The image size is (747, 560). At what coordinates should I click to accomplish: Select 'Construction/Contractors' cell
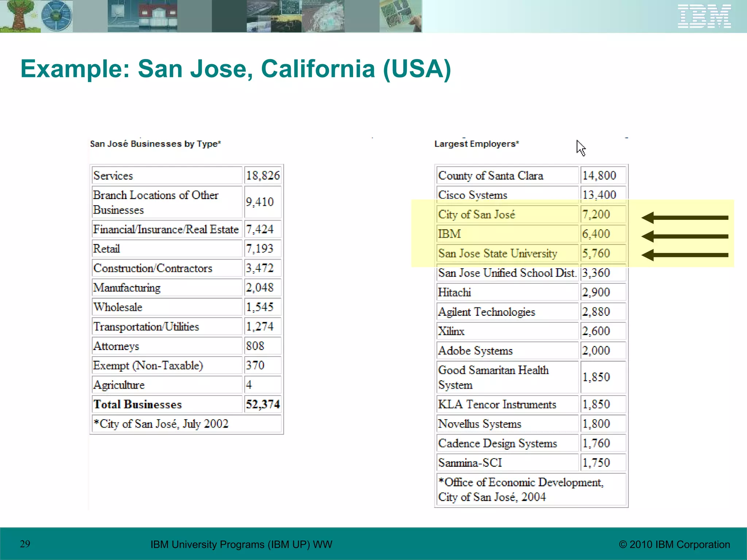coord(167,268)
